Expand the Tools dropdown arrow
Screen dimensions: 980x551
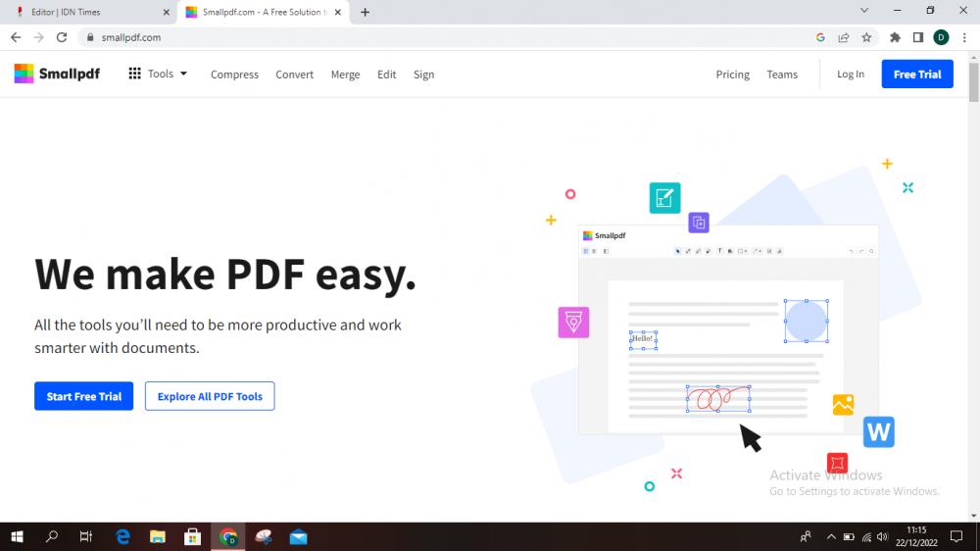[x=184, y=74]
